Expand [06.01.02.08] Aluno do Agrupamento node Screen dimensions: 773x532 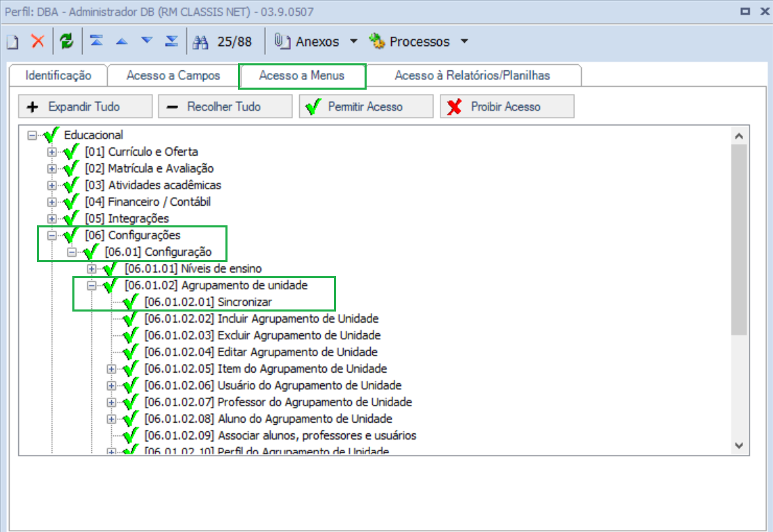pos(111,419)
